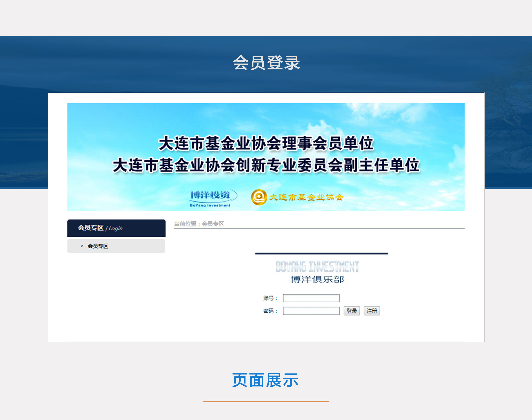Select the 会员专区 sidebar menu item
Viewport: 532px width, 420px height.
(x=98, y=246)
